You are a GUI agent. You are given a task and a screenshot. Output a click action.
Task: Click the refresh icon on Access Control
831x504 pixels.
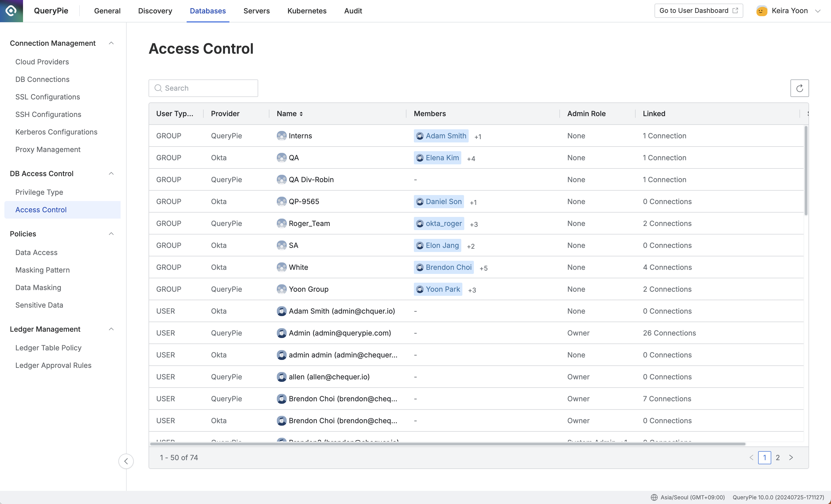click(799, 88)
